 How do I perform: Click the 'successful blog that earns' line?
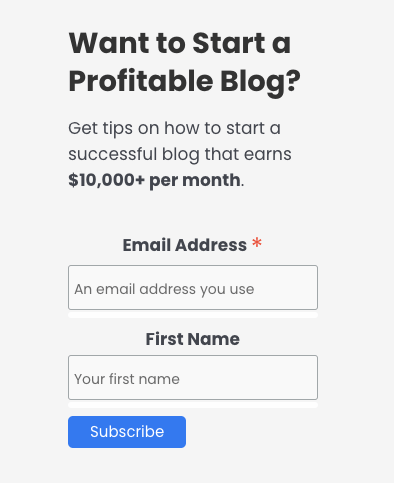click(x=180, y=154)
